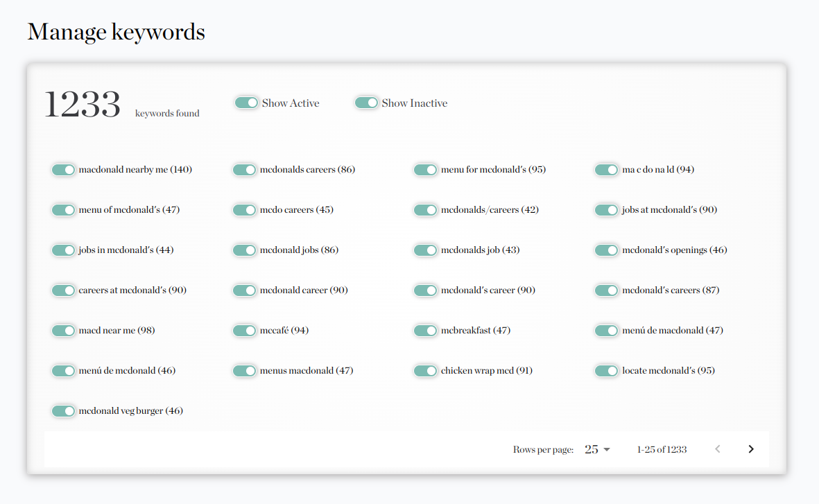Image resolution: width=819 pixels, height=504 pixels.
Task: Click 'mccafé (94)' label text
Action: 284,331
